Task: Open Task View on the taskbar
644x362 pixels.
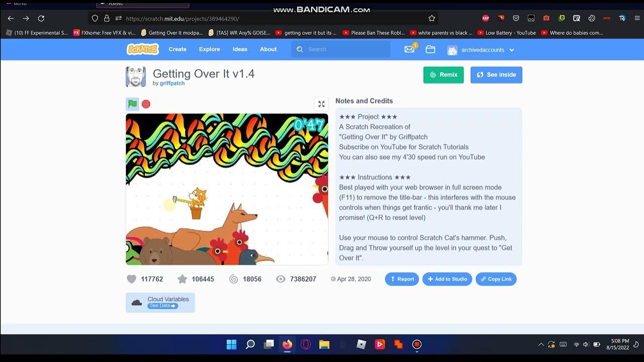Action: [x=269, y=344]
